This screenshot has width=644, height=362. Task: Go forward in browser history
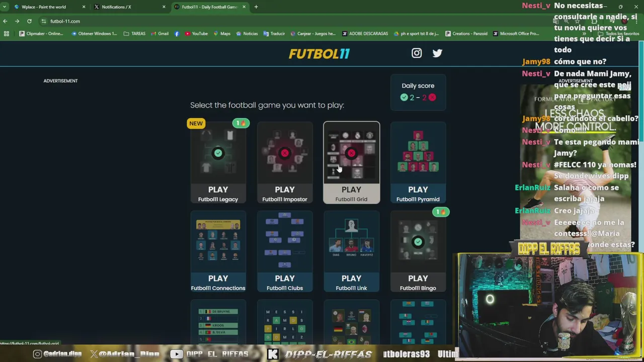tap(17, 21)
